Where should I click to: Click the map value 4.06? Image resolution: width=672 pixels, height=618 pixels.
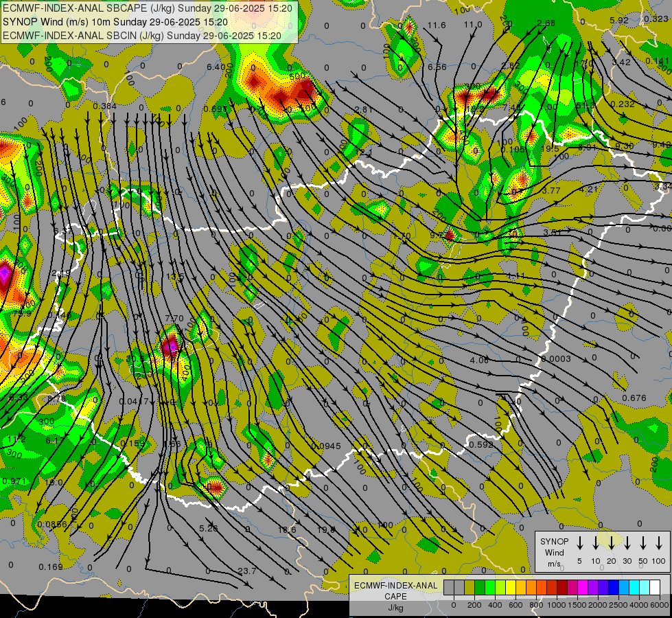coord(479,360)
